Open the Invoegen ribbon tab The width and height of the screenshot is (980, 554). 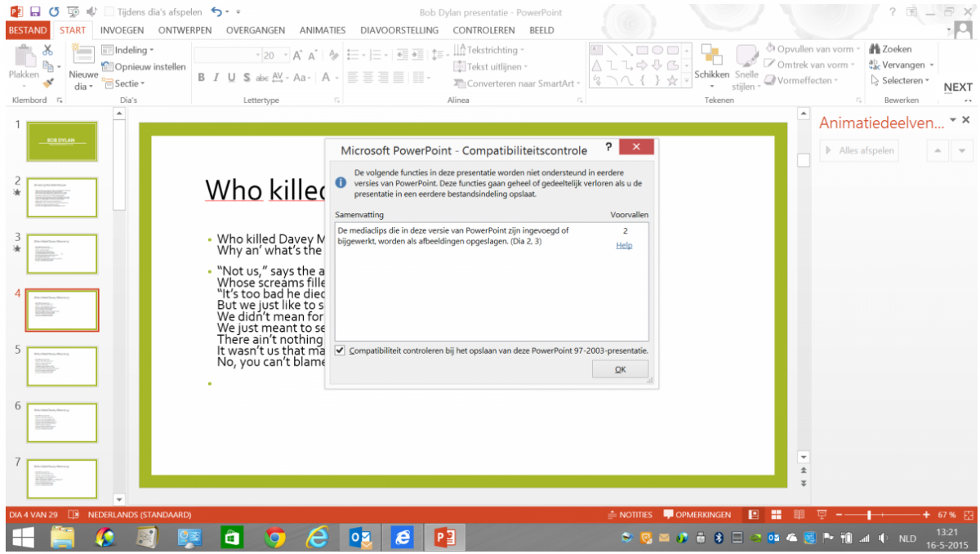122,30
